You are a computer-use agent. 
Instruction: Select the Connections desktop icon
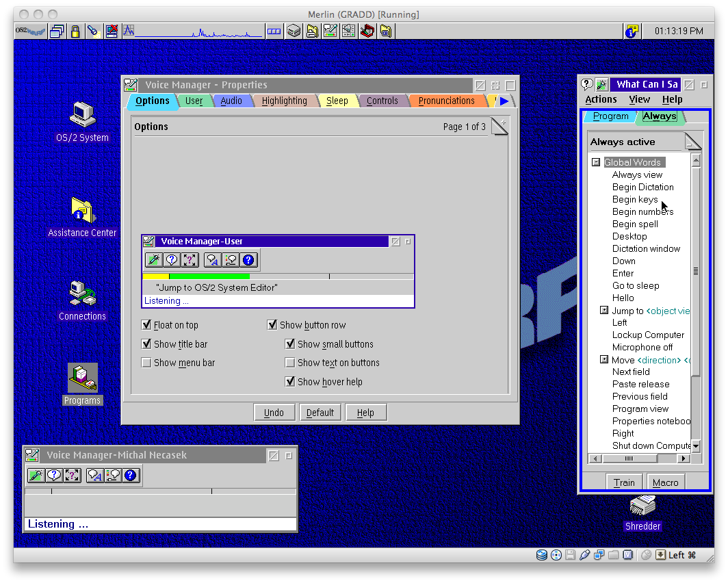82,301
